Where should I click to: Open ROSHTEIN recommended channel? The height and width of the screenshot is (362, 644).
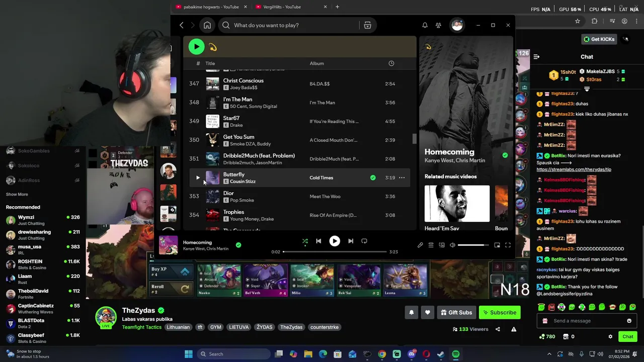click(x=43, y=264)
